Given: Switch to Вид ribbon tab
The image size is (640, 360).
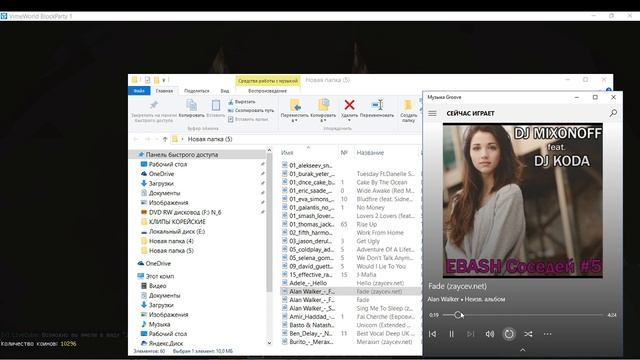Looking at the screenshot, I should click(225, 91).
